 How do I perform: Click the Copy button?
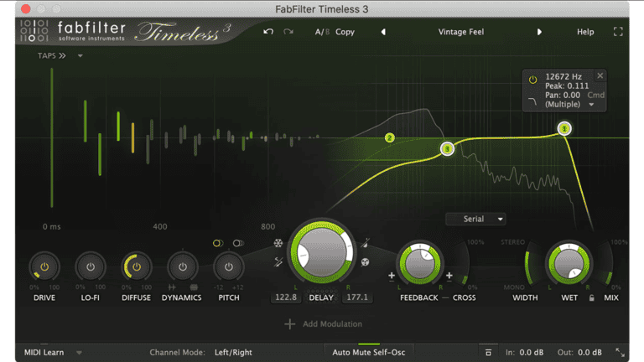click(x=345, y=32)
